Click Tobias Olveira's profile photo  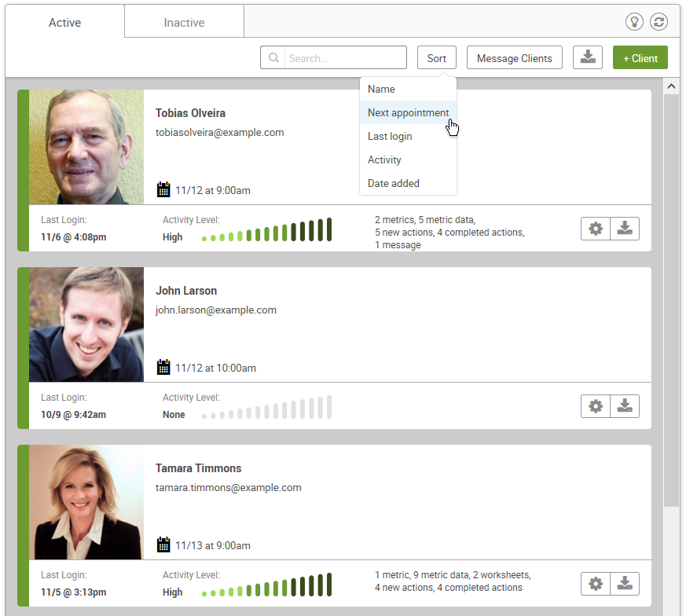[x=86, y=147]
